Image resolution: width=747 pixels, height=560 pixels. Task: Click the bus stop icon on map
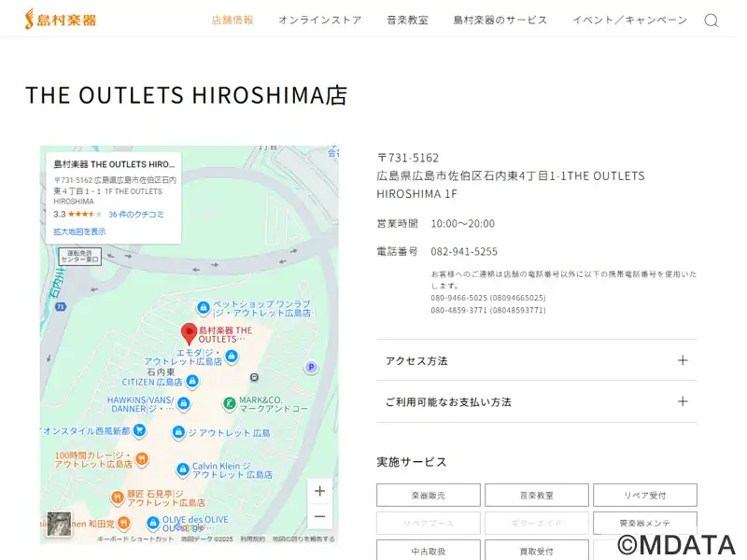[254, 377]
